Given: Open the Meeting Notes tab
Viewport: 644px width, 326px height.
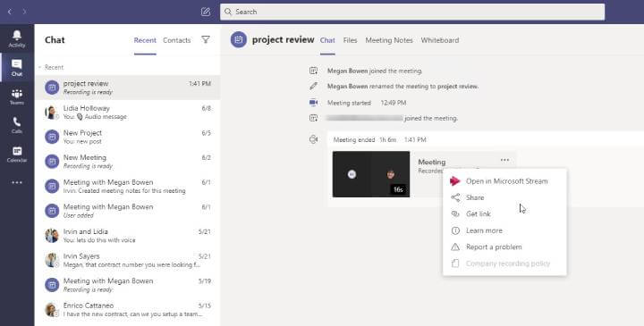Looking at the screenshot, I should [389, 40].
